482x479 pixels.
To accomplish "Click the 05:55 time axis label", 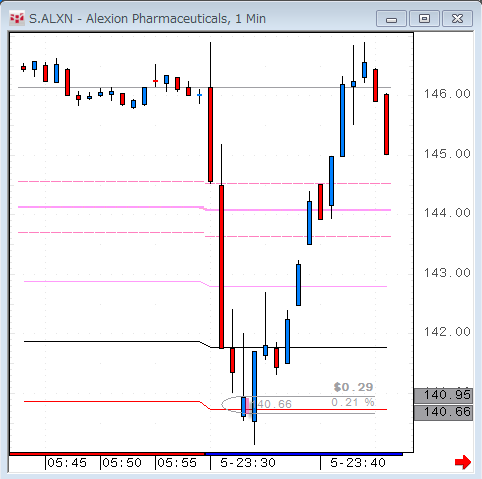I will click(x=177, y=463).
